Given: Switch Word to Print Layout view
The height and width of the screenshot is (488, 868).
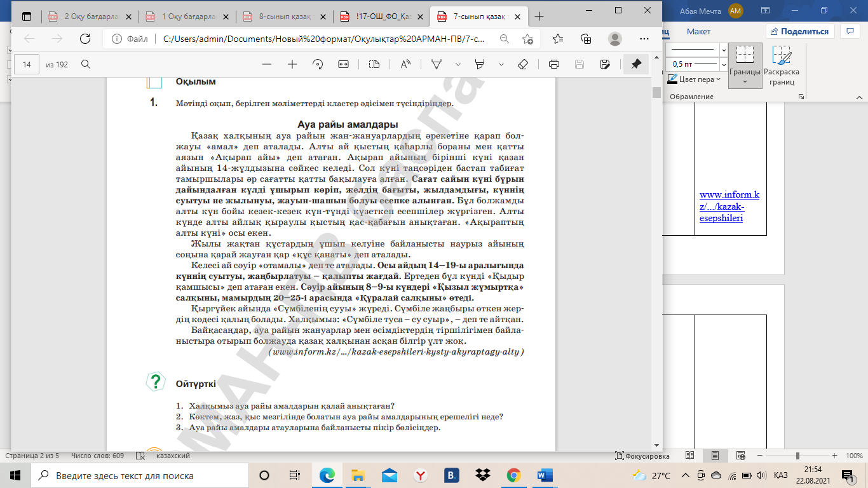Looking at the screenshot, I should [x=715, y=456].
